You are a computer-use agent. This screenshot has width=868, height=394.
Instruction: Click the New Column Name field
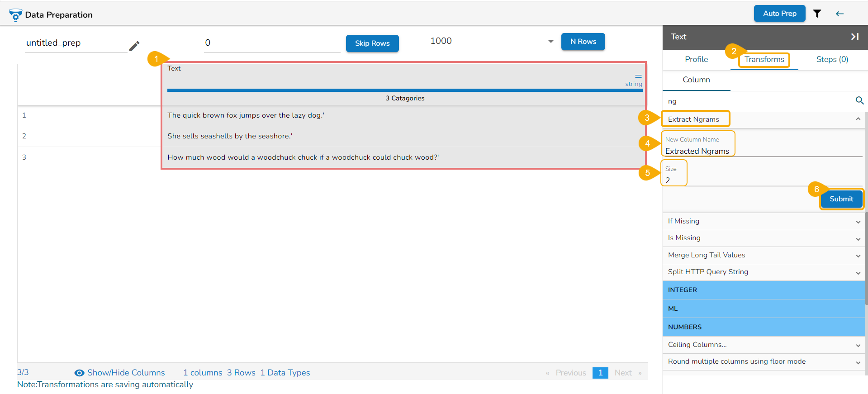tap(763, 151)
